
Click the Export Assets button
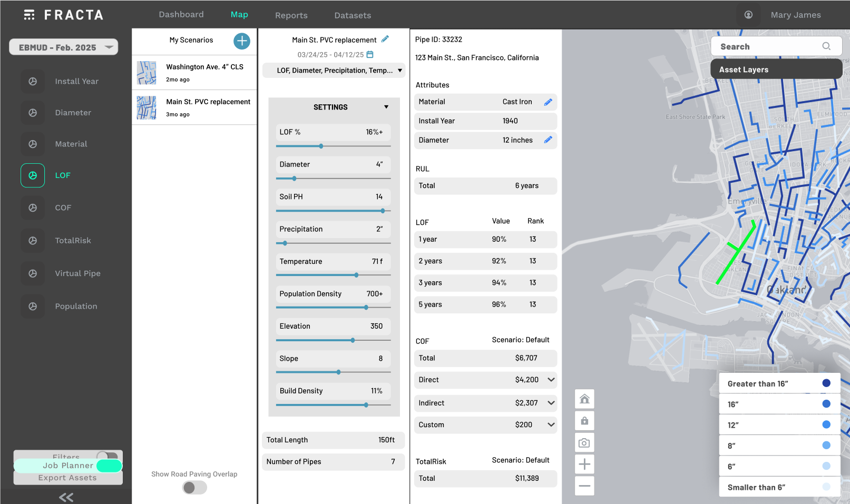(68, 478)
